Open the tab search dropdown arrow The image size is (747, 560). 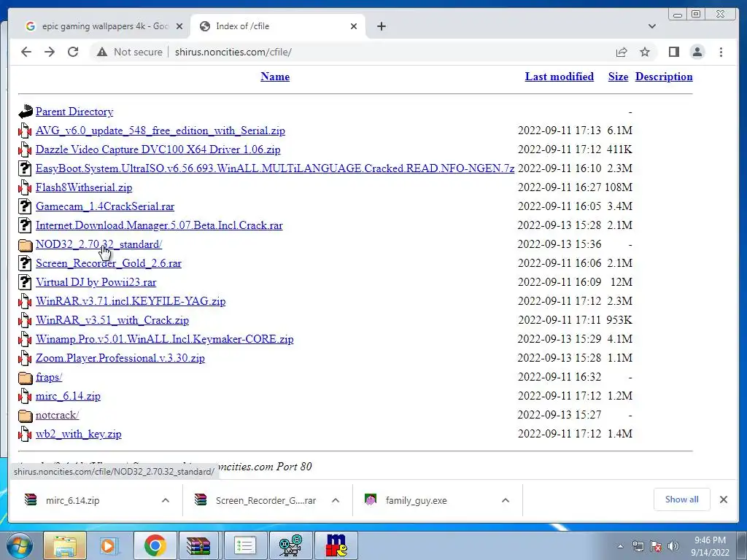coord(652,26)
